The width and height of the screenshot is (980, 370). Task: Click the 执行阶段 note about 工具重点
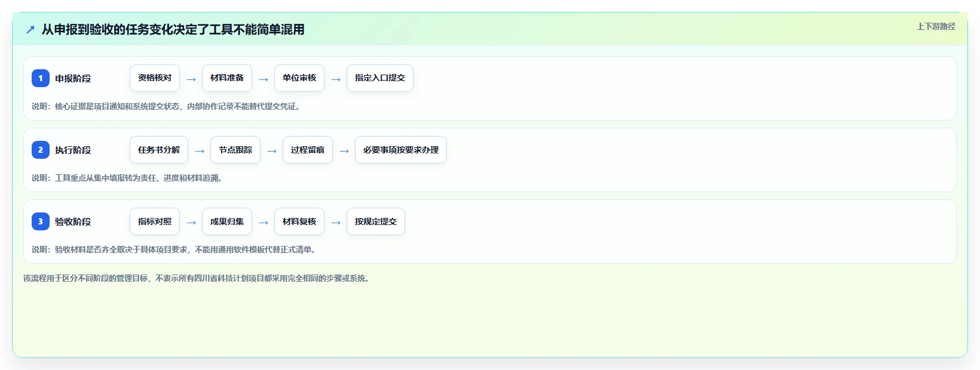(127, 178)
